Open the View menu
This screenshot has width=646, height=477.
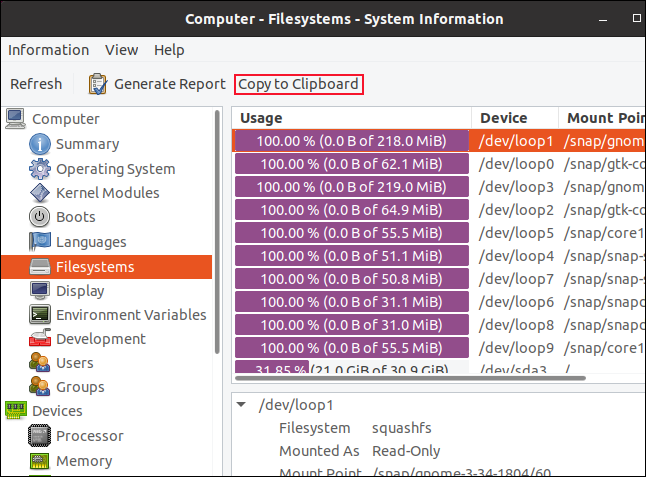pyautogui.click(x=121, y=50)
